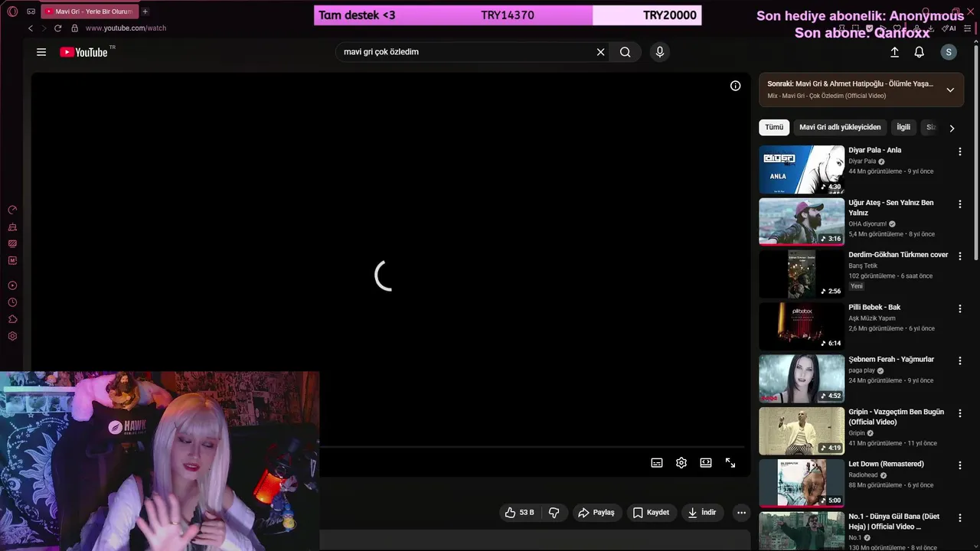Open Let Down (Remastered) video title
980x551 pixels.
[886, 464]
